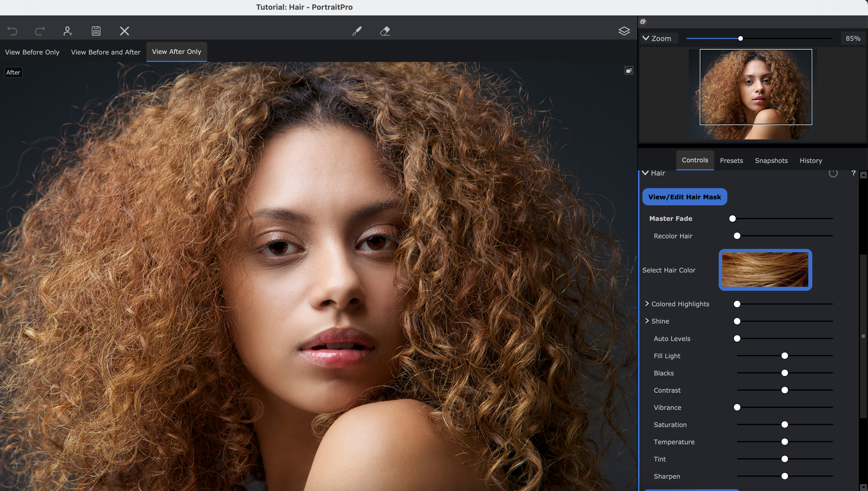This screenshot has width=868, height=491.
Task: Click the 85% zoom value field
Action: 853,38
